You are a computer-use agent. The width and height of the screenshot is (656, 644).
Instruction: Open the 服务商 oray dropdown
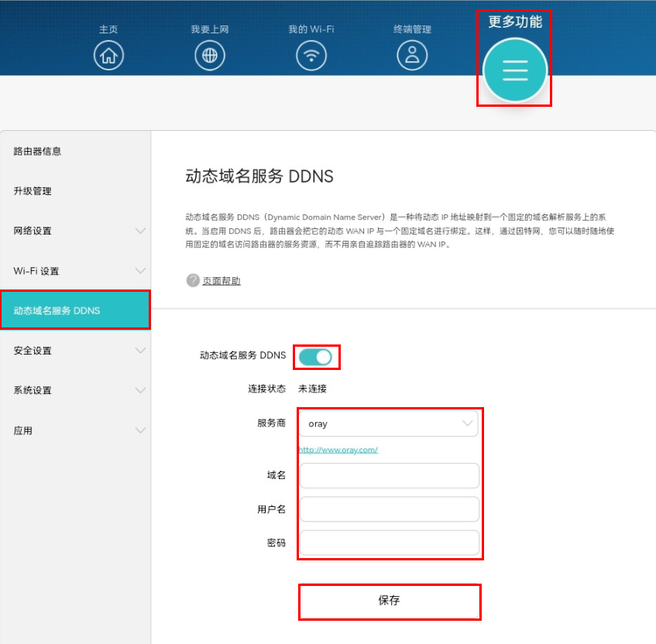[x=389, y=423]
